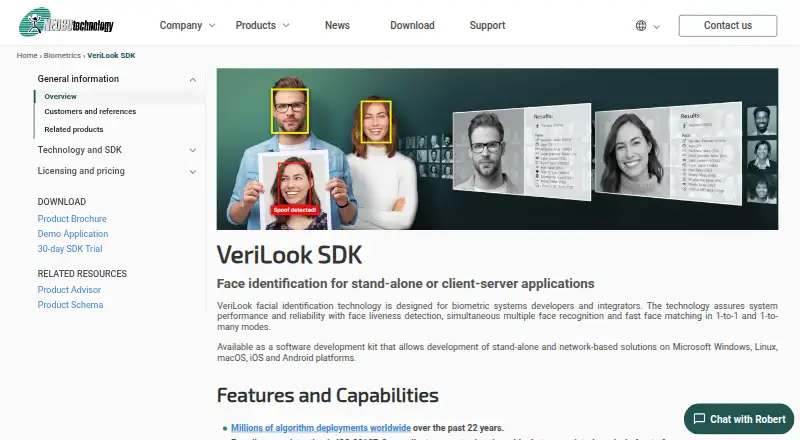Screen dimensions: 800x440
Task: Open Customers and references
Action: (x=90, y=111)
